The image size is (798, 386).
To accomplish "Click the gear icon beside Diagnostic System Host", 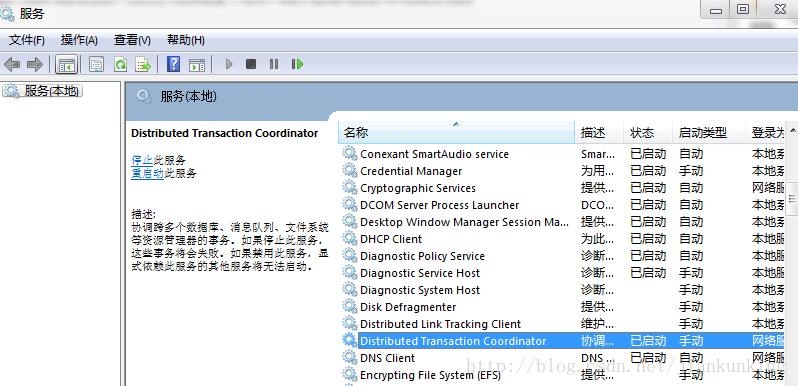I will point(350,289).
